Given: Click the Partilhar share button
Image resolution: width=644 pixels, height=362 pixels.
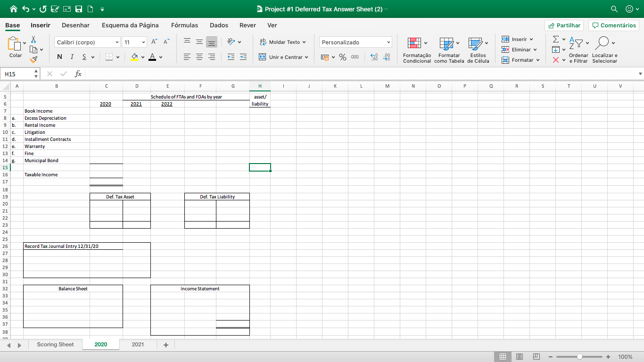Looking at the screenshot, I should click(564, 25).
